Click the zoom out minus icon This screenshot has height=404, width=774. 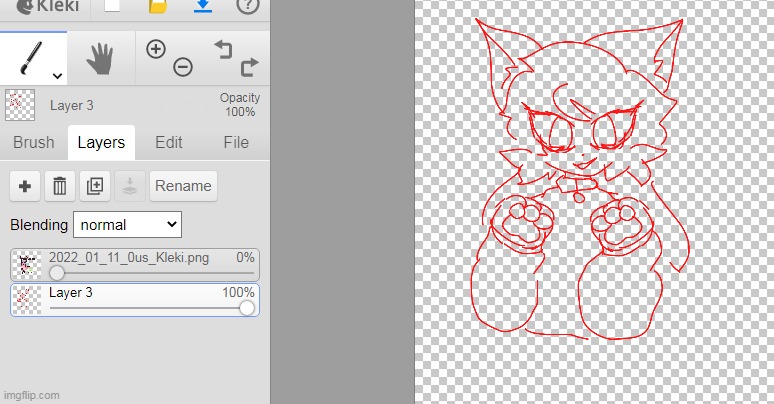coord(183,67)
